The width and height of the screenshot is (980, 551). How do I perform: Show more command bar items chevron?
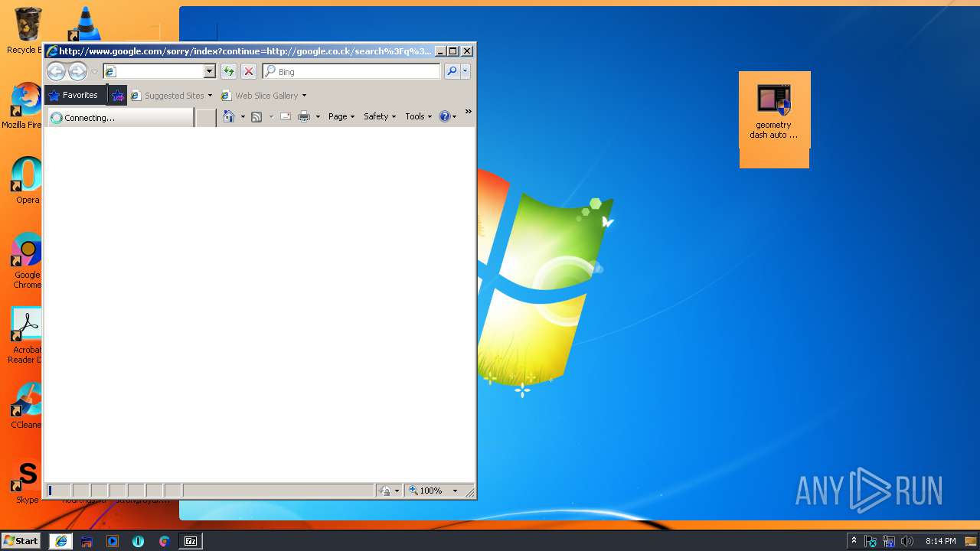[469, 112]
